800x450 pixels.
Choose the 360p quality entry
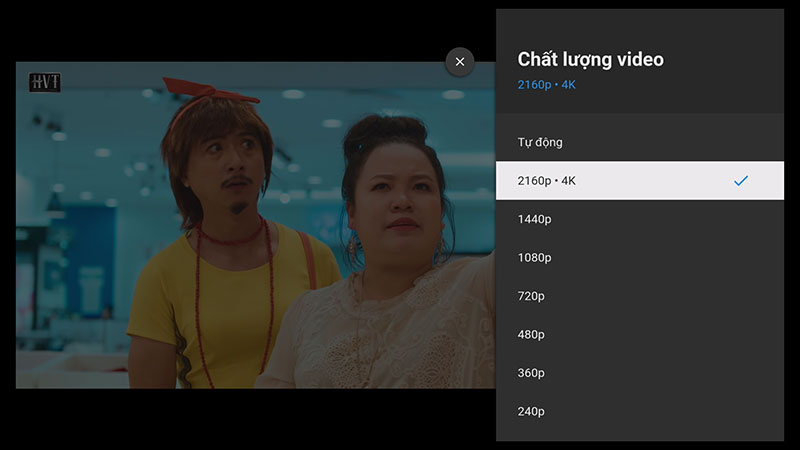click(x=640, y=373)
